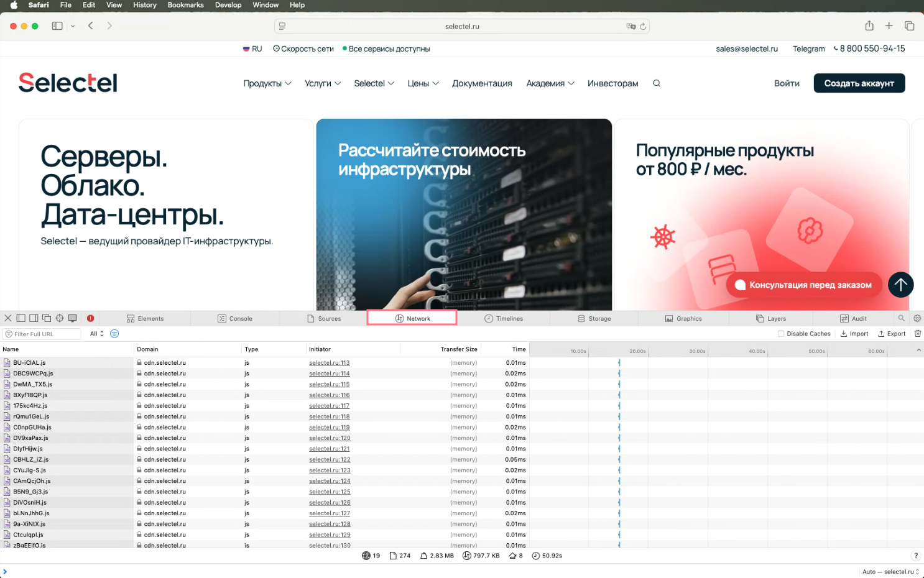Image resolution: width=924 pixels, height=578 pixels.
Task: Click in the Filter Full URL field
Action: pos(44,334)
